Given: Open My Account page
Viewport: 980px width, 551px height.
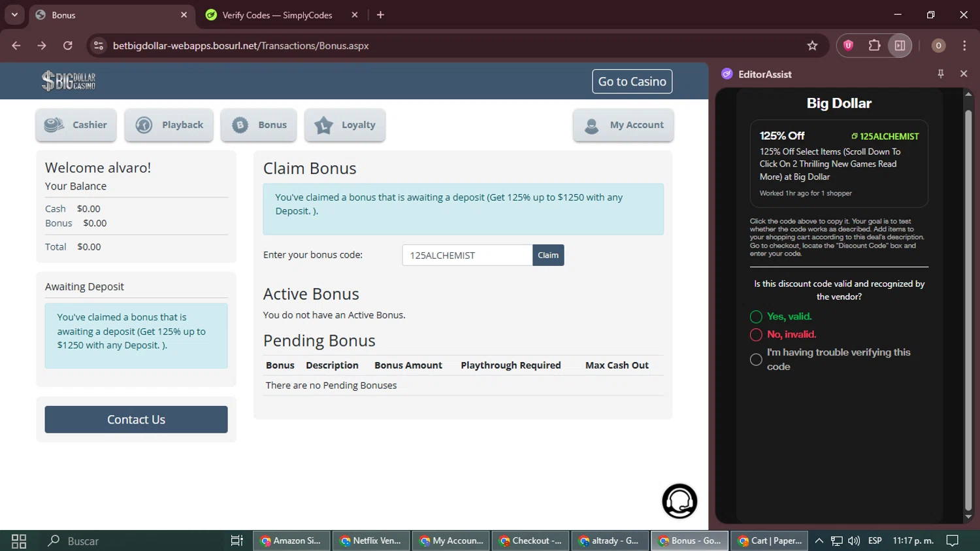Looking at the screenshot, I should [623, 125].
